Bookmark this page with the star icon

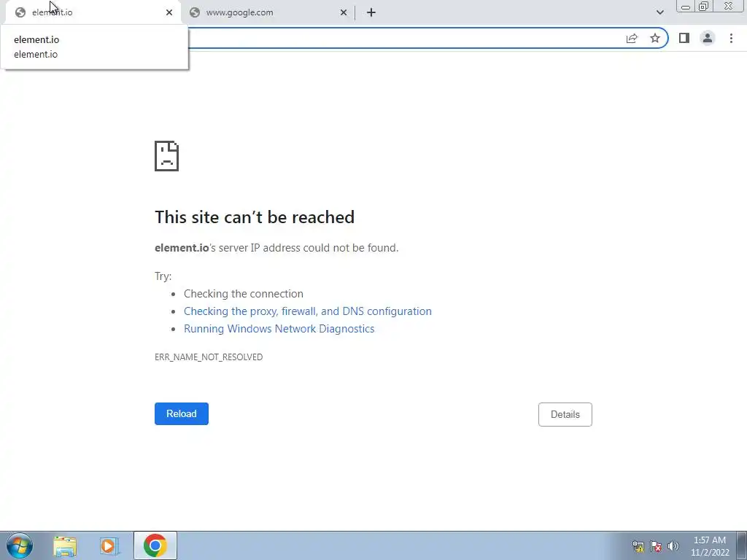tap(655, 38)
